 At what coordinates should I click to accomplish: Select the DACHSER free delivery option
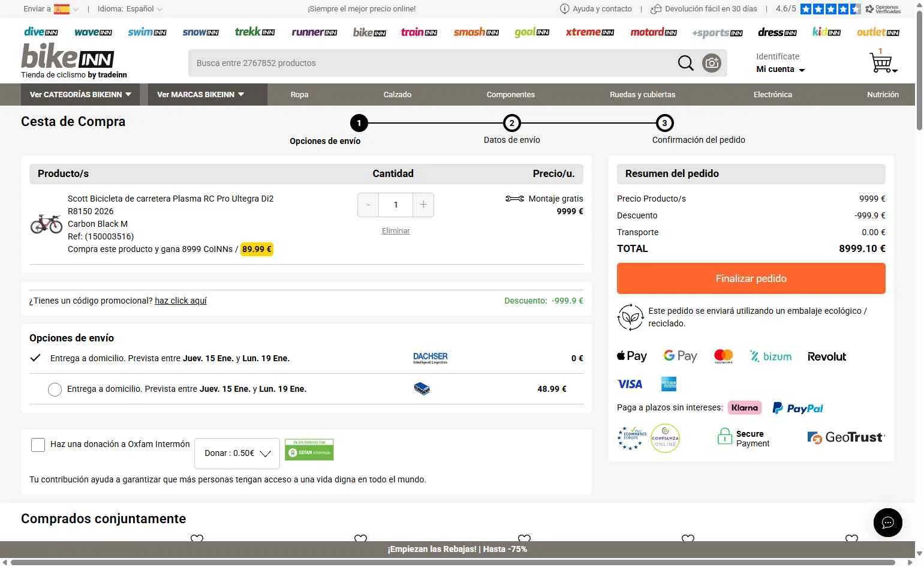35,358
